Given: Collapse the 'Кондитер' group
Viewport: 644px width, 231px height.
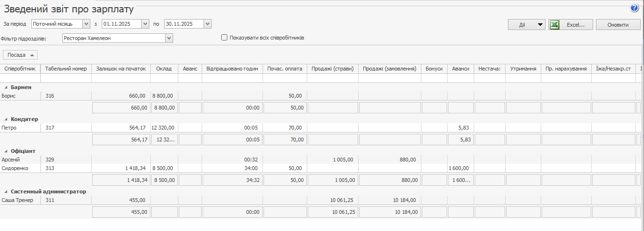Looking at the screenshot, I should (7, 119).
